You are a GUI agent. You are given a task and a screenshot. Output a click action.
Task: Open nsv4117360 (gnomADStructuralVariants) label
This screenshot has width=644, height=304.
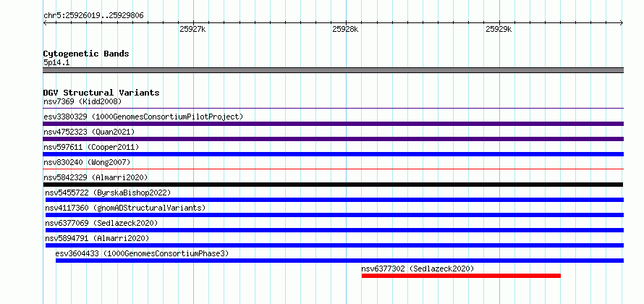[125, 208]
